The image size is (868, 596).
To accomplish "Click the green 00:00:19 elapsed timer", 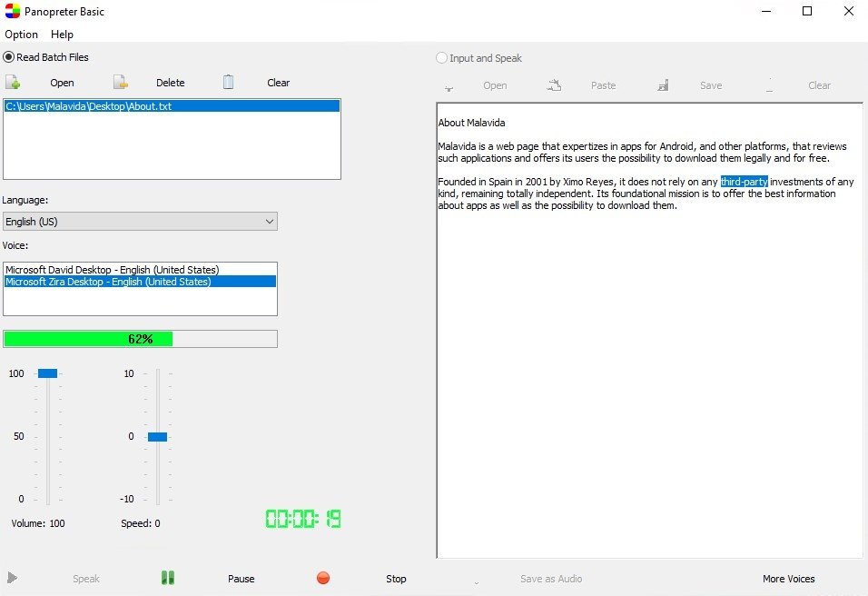I will 303,519.
